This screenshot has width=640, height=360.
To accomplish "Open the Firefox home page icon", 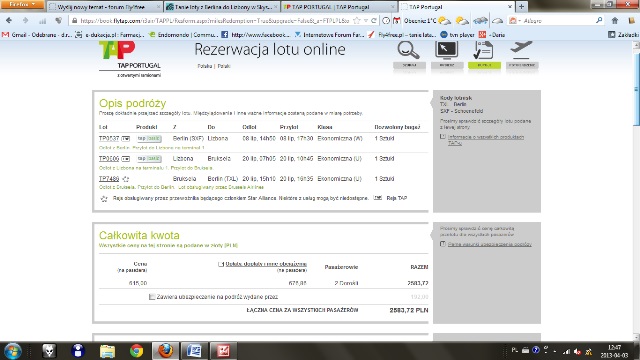I will point(615,20).
